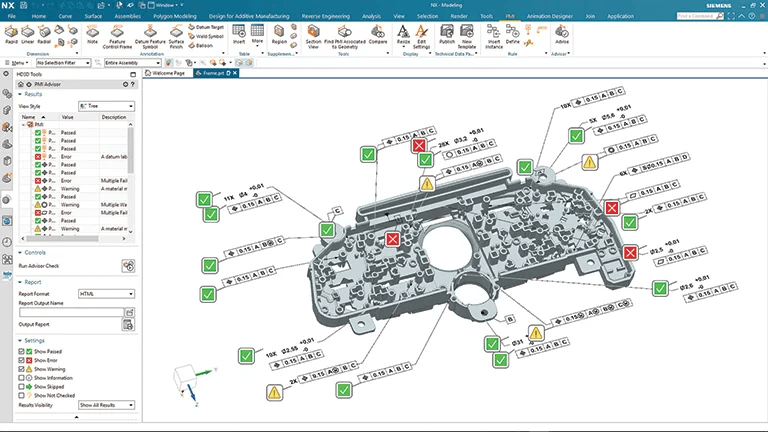The width and height of the screenshot is (768, 432).
Task: Open the Report Format HTML dropdown
Action: tap(106, 293)
